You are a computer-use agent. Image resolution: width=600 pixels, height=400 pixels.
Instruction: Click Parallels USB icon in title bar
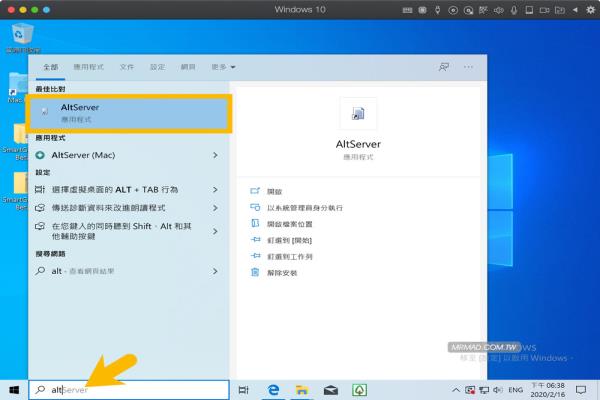tap(437, 10)
